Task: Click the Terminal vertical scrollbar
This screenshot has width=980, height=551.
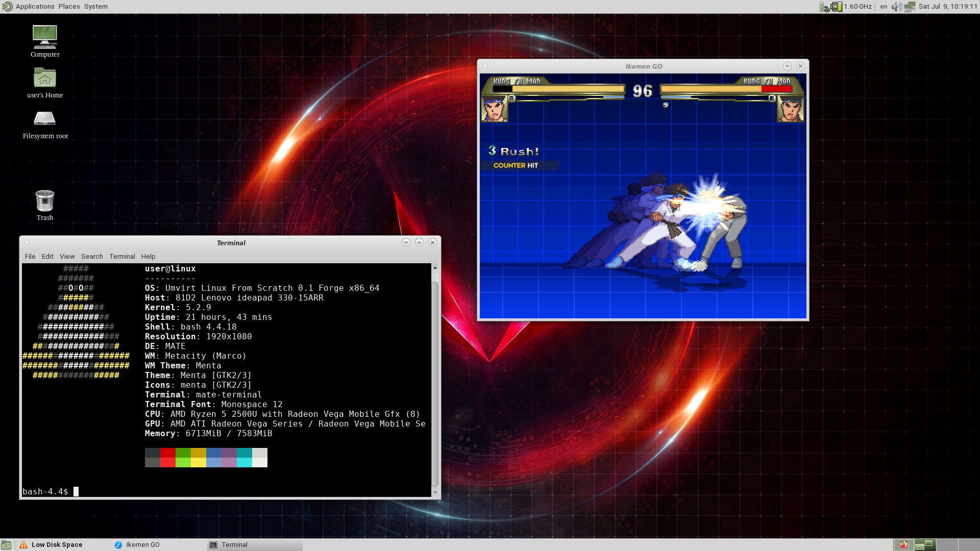Action: pyautogui.click(x=435, y=383)
